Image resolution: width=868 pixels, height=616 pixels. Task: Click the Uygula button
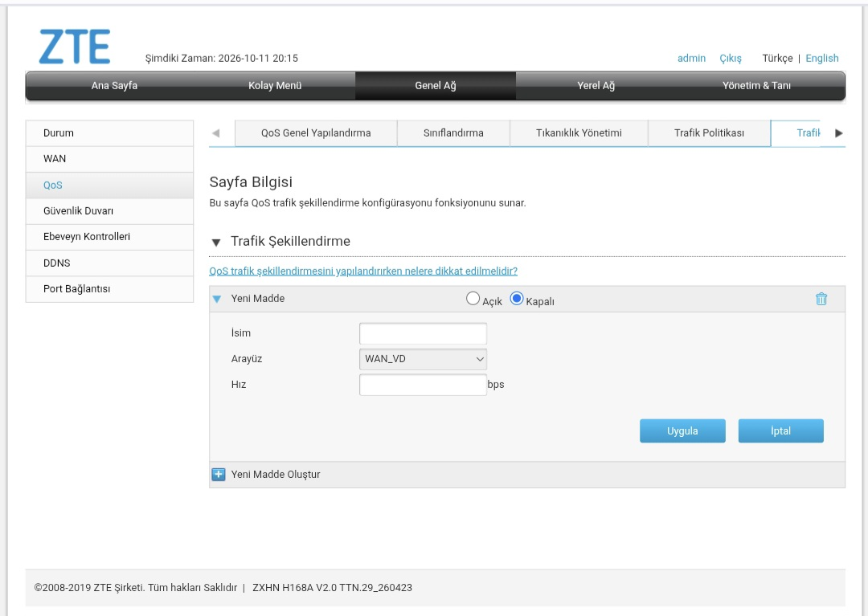(682, 430)
